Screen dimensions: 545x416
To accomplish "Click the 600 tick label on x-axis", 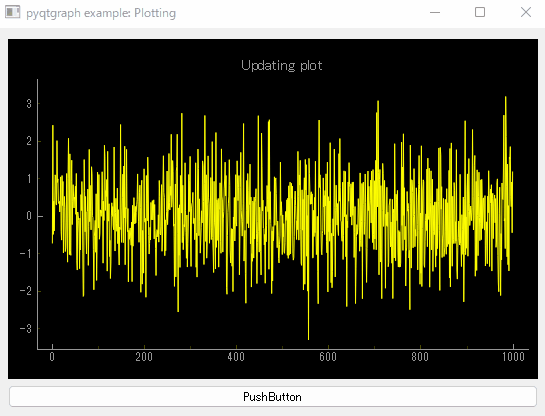I will point(328,357).
